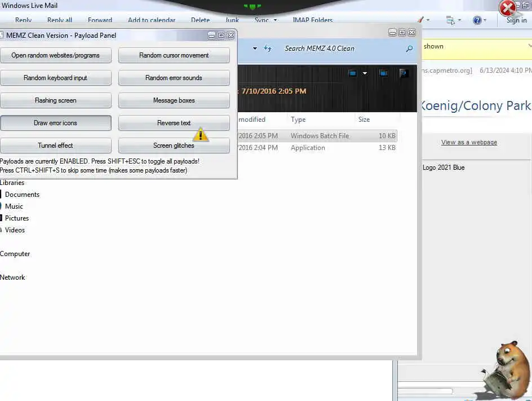Click the red error X icon
The image size is (532, 401).
pyautogui.click(x=507, y=8)
